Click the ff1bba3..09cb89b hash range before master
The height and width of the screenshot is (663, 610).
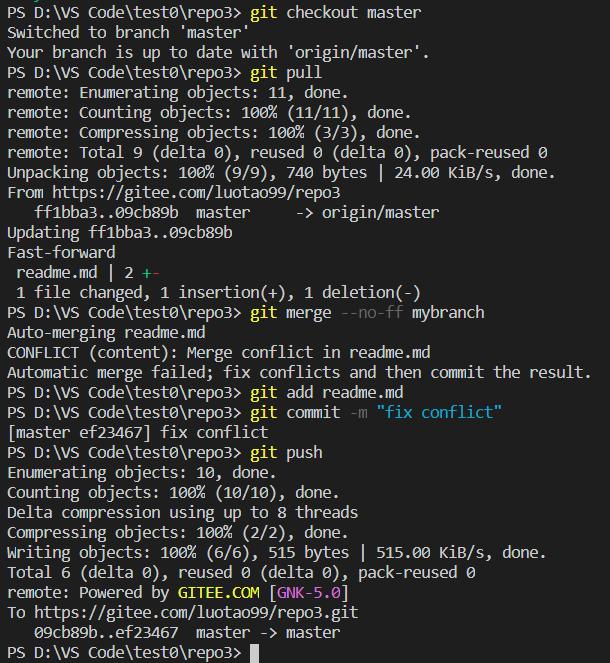pos(106,212)
